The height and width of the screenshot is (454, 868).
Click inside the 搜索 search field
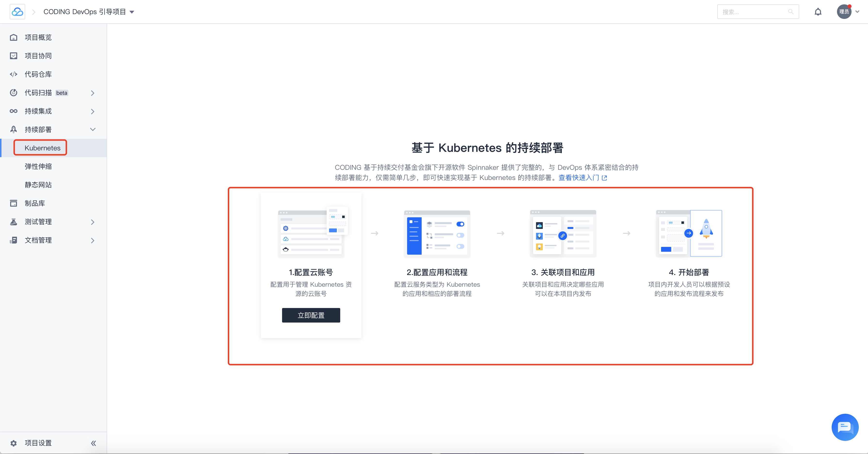(758, 12)
